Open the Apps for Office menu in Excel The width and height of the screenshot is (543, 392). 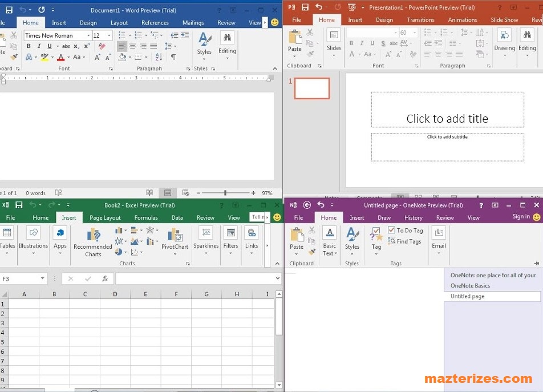coord(60,241)
